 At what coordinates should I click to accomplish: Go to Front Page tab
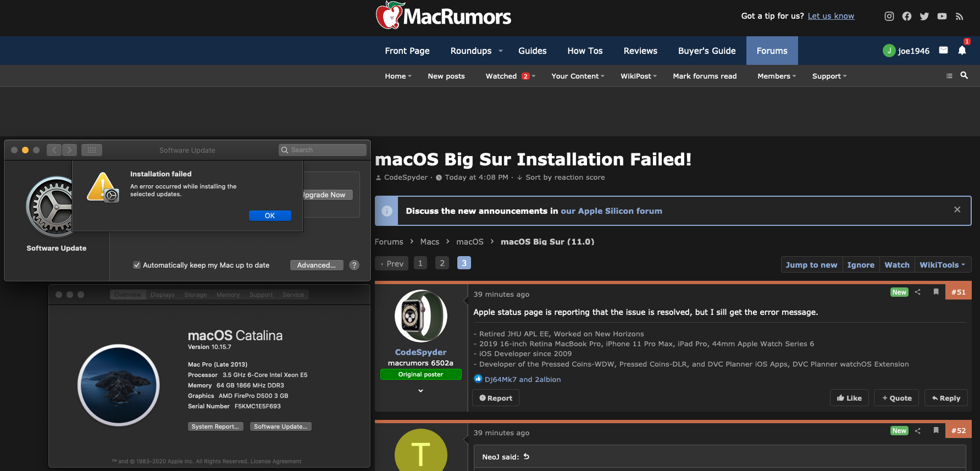click(x=407, y=51)
